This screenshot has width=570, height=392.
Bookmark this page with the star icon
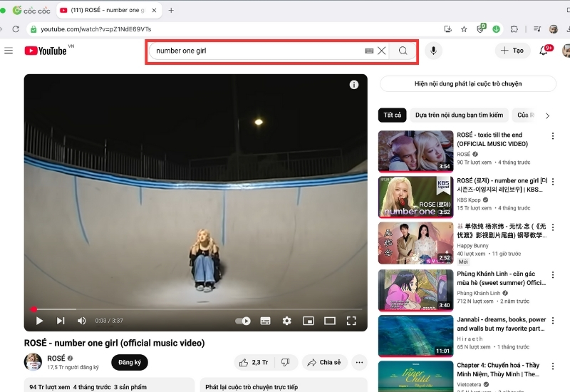point(464,29)
